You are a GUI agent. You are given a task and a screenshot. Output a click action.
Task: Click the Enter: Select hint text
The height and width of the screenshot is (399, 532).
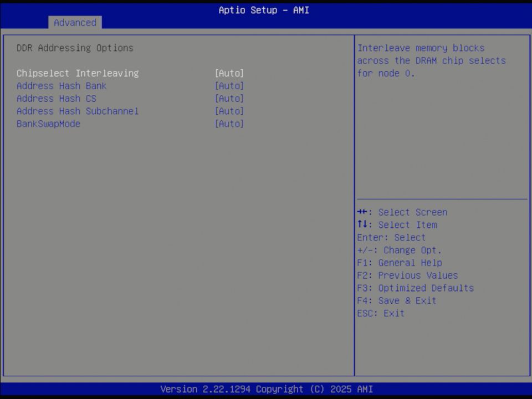point(391,237)
